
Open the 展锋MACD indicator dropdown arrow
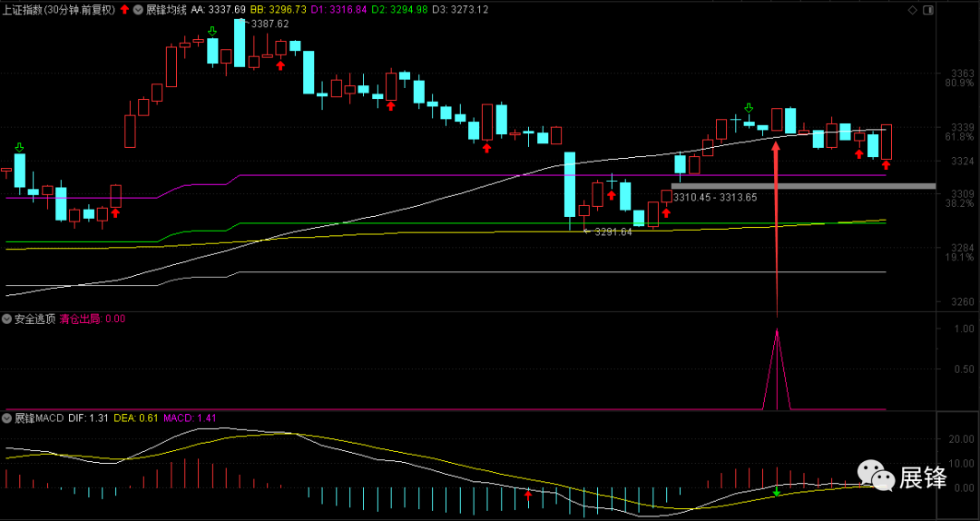[7, 418]
